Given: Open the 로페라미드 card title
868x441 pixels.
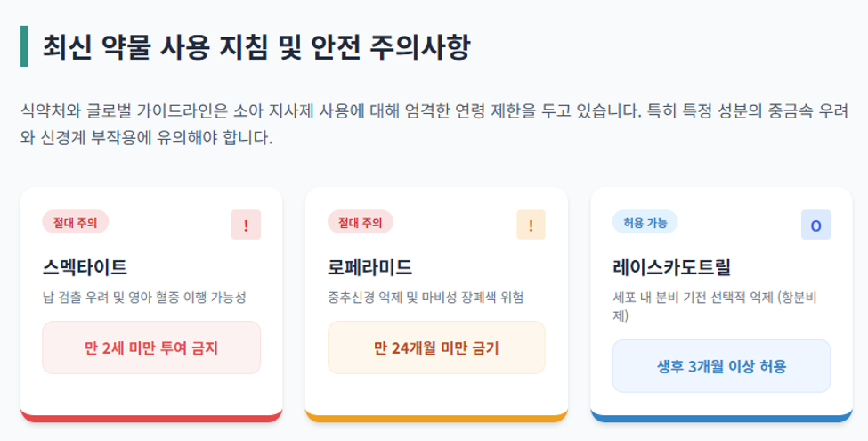Looking at the screenshot, I should tap(369, 267).
